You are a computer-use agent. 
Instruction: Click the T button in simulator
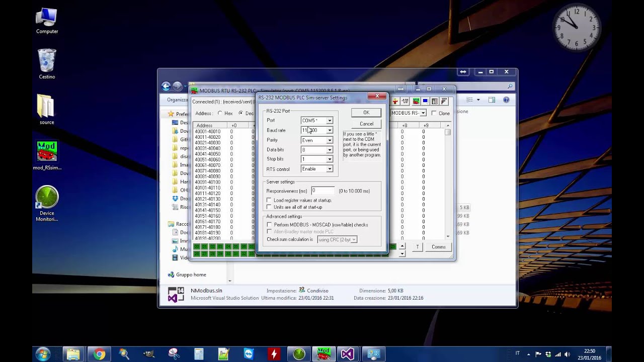417,247
